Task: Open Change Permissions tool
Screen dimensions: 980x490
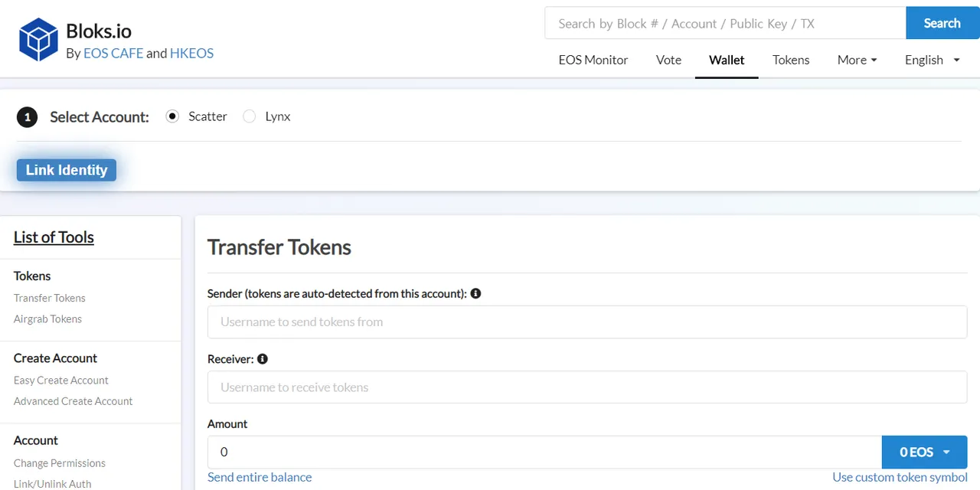Action: [60, 462]
